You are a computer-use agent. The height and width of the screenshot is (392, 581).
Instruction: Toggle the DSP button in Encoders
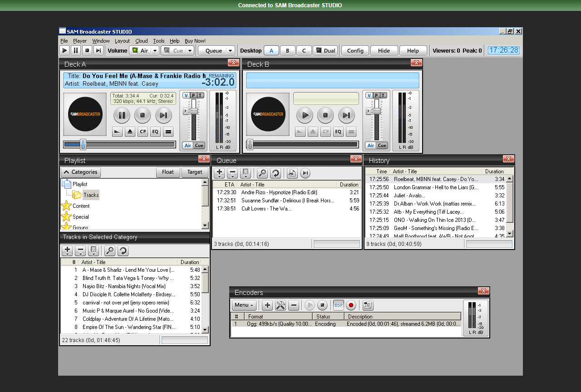[x=338, y=305]
